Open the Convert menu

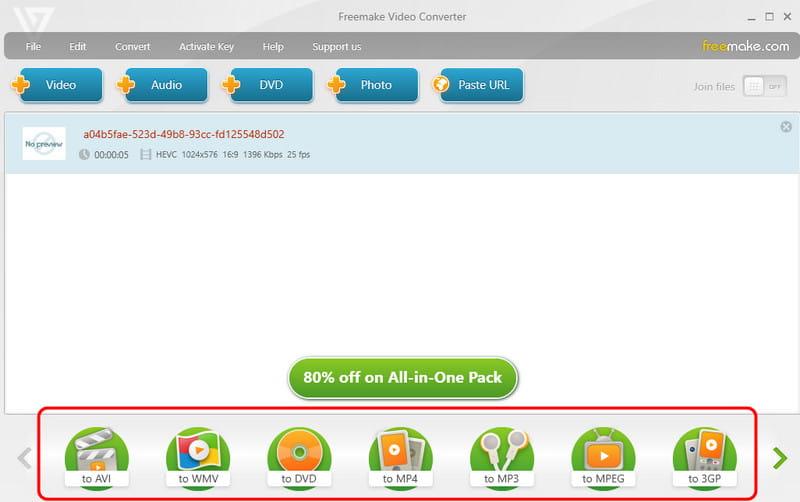(133, 47)
